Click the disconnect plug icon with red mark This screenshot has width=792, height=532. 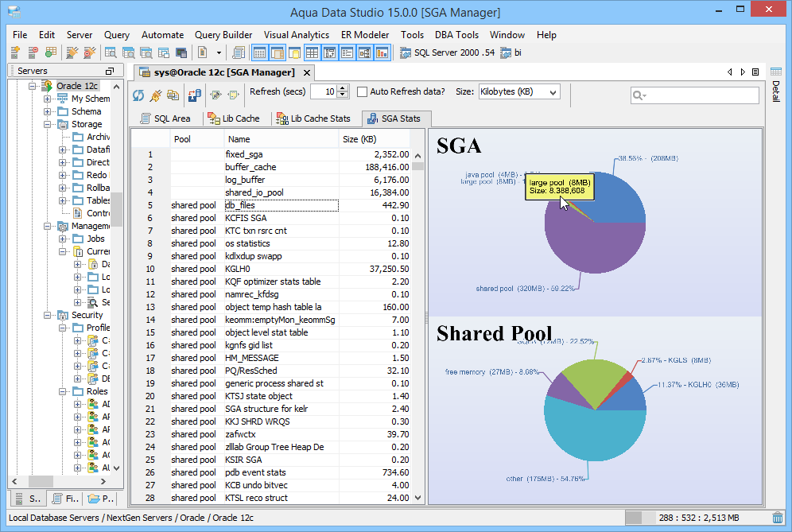[89, 52]
